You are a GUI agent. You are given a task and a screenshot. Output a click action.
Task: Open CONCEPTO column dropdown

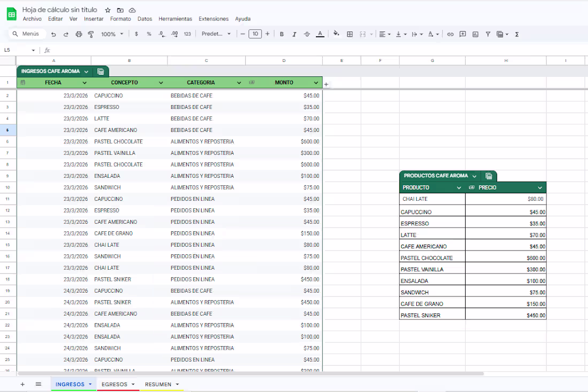161,83
